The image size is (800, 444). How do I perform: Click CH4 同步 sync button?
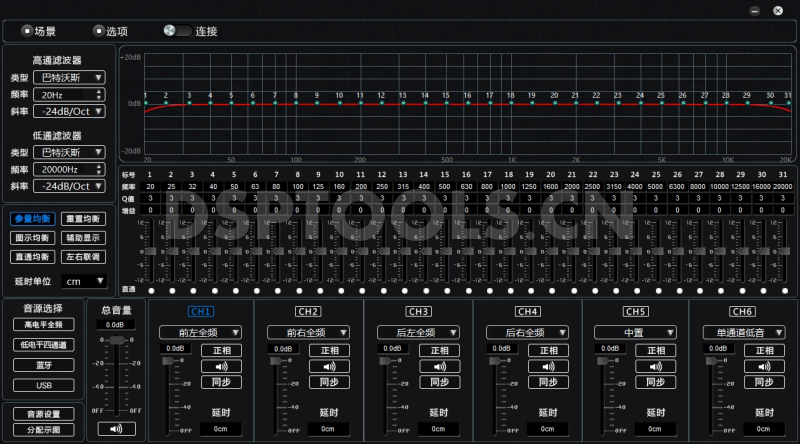(x=548, y=382)
